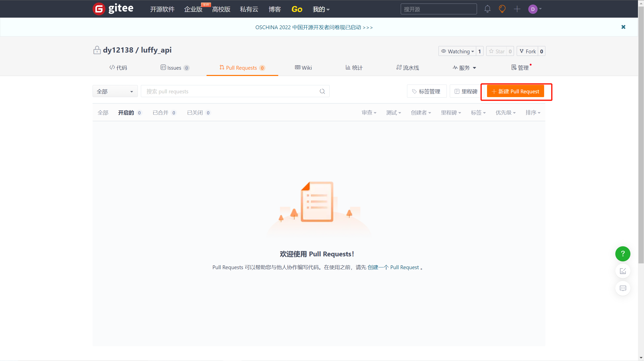This screenshot has height=361, width=644.
Task: Click the 搜索 pull requests field
Action: pyautogui.click(x=229, y=91)
